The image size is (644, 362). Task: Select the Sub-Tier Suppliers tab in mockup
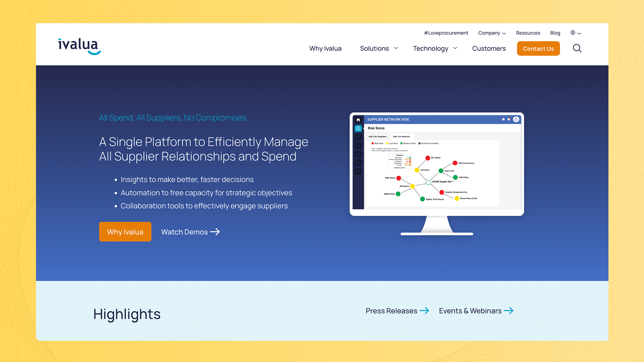pyautogui.click(x=378, y=137)
